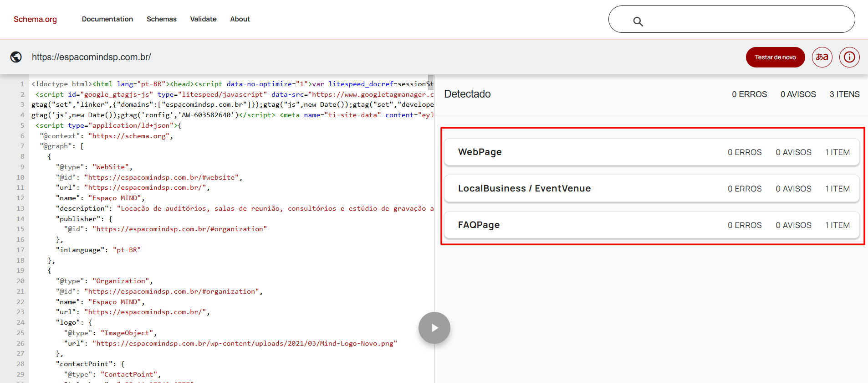Click the globe icon beside the URL

pyautogui.click(x=16, y=57)
